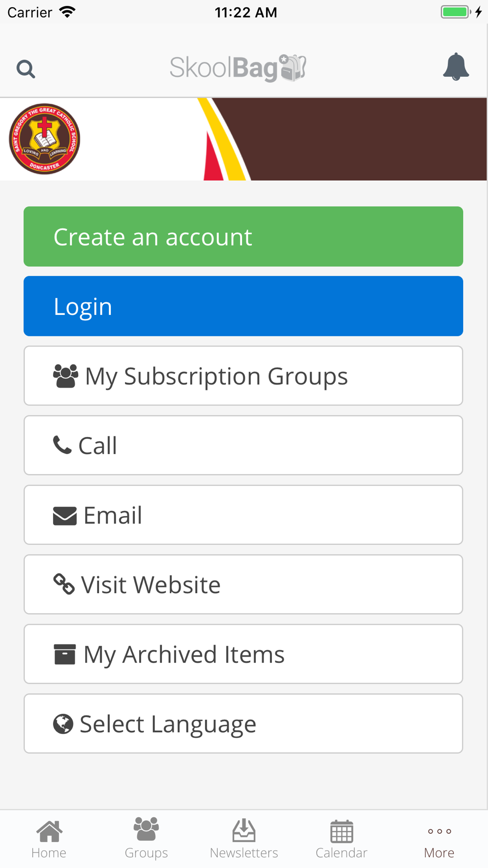This screenshot has height=868, width=488.
Task: Switch to the Home tab
Action: 49,840
